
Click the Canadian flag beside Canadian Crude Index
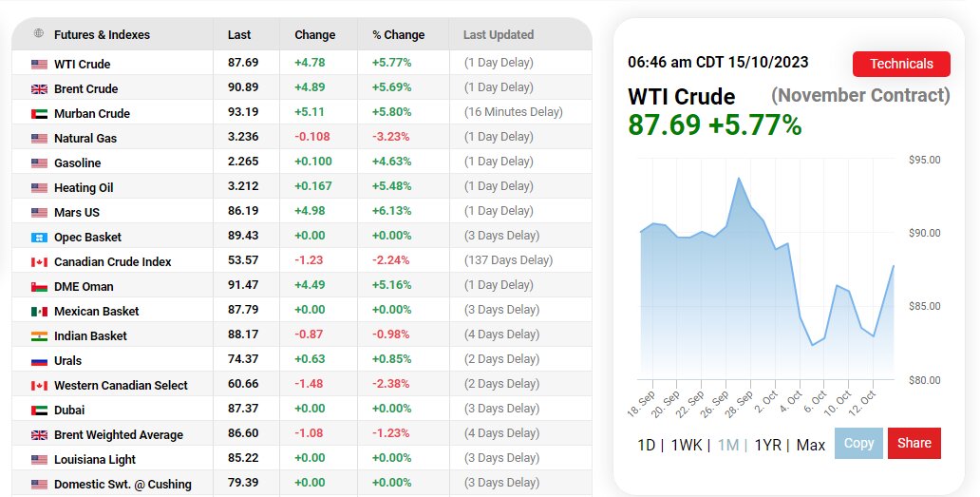pyautogui.click(x=39, y=262)
